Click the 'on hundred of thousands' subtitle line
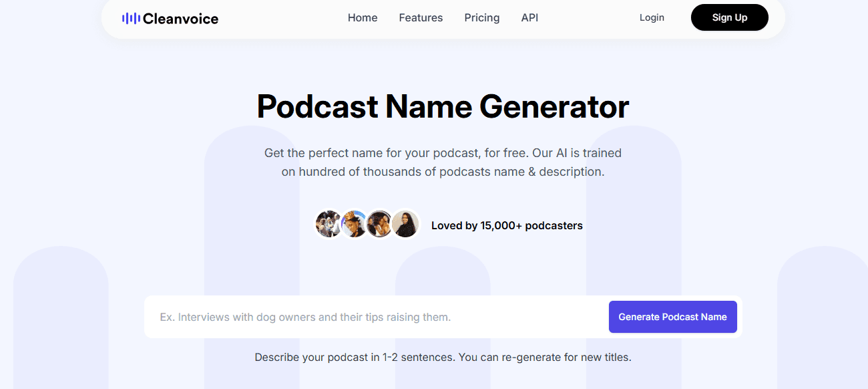The image size is (868, 389). [x=443, y=172]
